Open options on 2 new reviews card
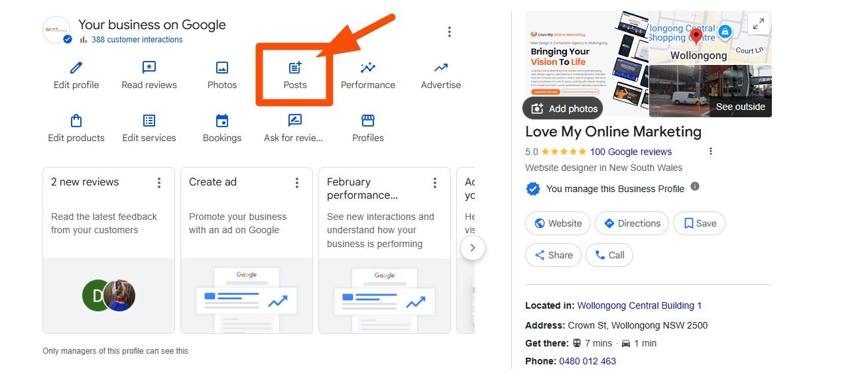868x369 pixels. click(x=159, y=183)
